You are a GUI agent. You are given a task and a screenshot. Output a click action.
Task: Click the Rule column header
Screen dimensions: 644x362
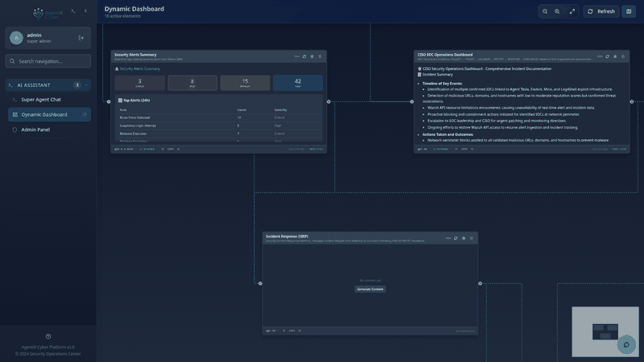click(123, 110)
